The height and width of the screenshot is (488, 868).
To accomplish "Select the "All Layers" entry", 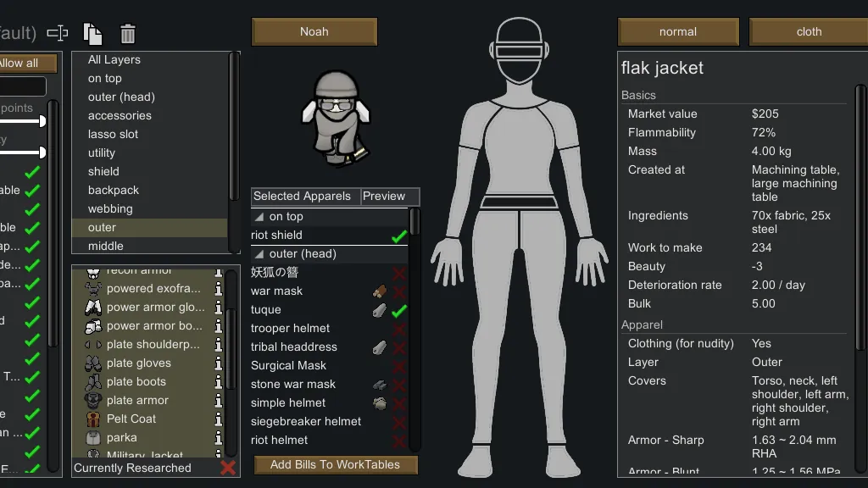I will 114,60.
